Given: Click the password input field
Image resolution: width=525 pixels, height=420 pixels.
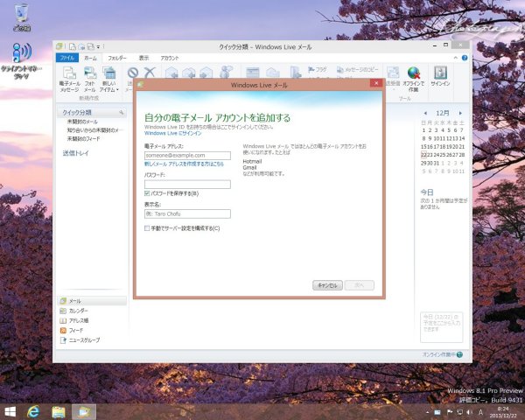Looking at the screenshot, I should coord(187,185).
